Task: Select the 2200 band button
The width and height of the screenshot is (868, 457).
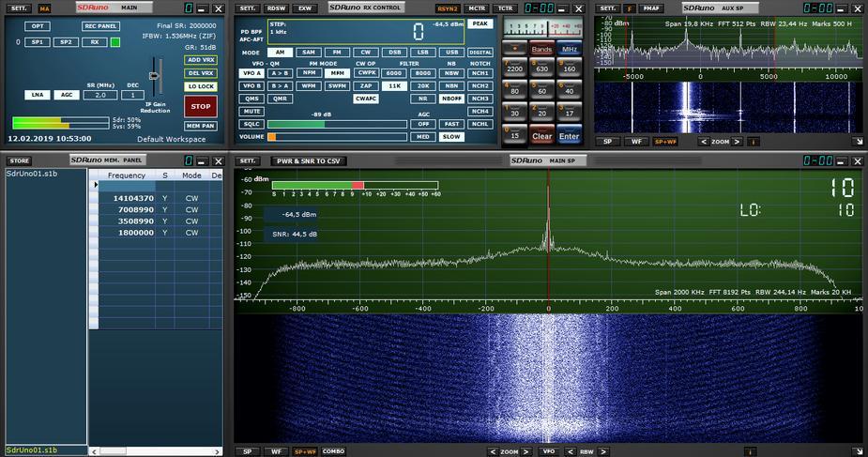Action: click(514, 67)
